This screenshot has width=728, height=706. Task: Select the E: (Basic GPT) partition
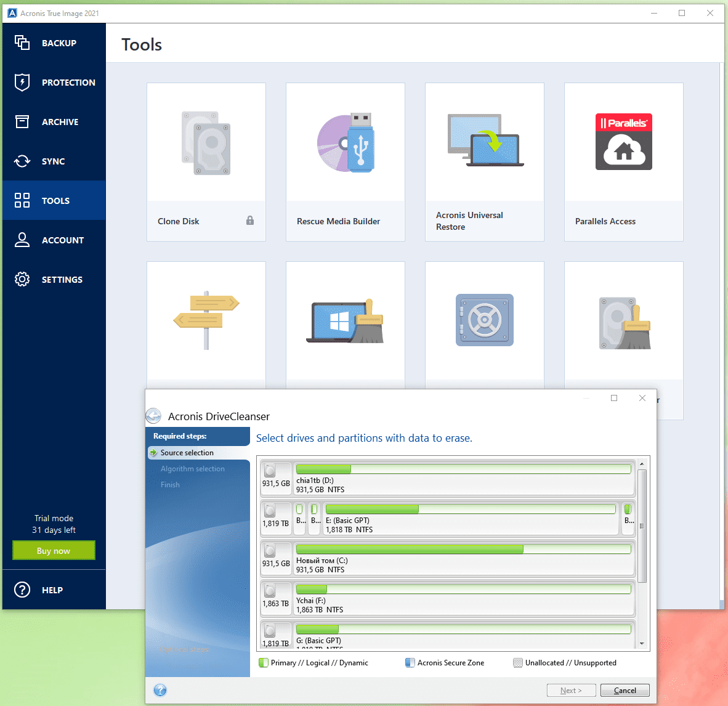tap(471, 518)
